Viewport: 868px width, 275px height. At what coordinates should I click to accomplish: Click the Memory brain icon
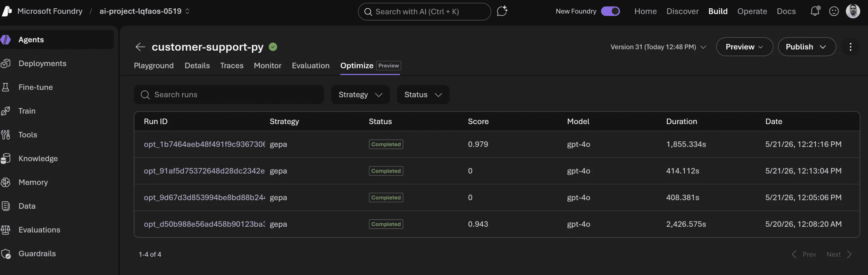pos(6,182)
